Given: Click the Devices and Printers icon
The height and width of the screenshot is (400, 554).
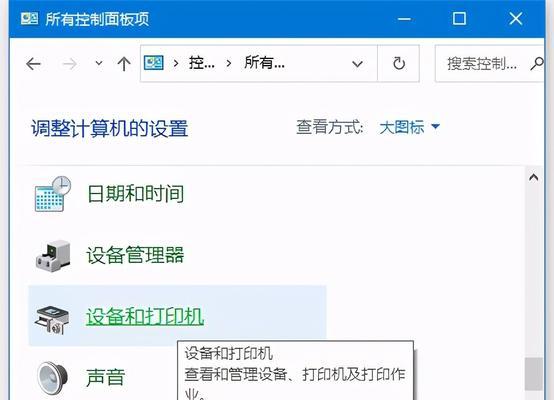Looking at the screenshot, I should tap(52, 320).
